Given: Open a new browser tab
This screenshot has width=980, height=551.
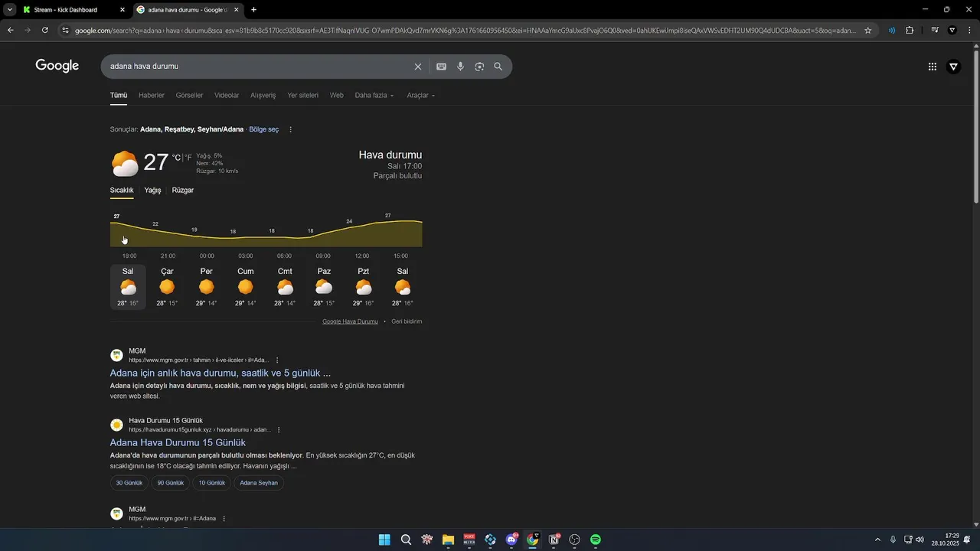Looking at the screenshot, I should point(253,10).
